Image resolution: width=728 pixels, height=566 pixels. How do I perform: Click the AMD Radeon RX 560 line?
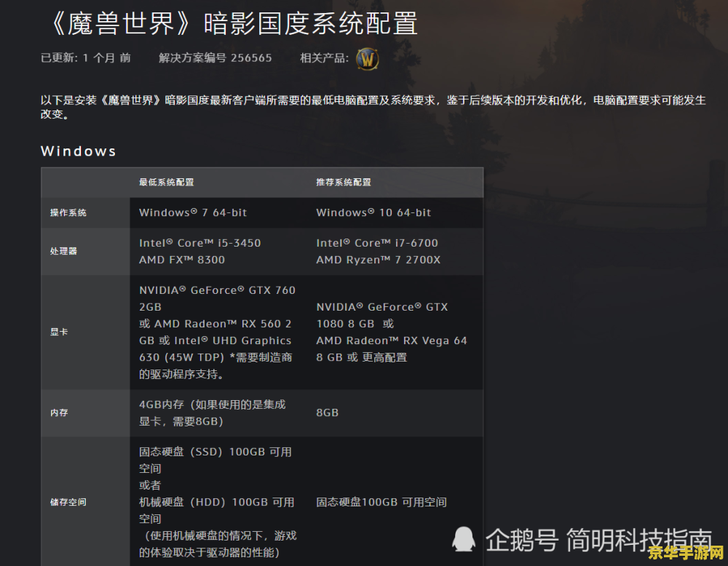pos(215,324)
